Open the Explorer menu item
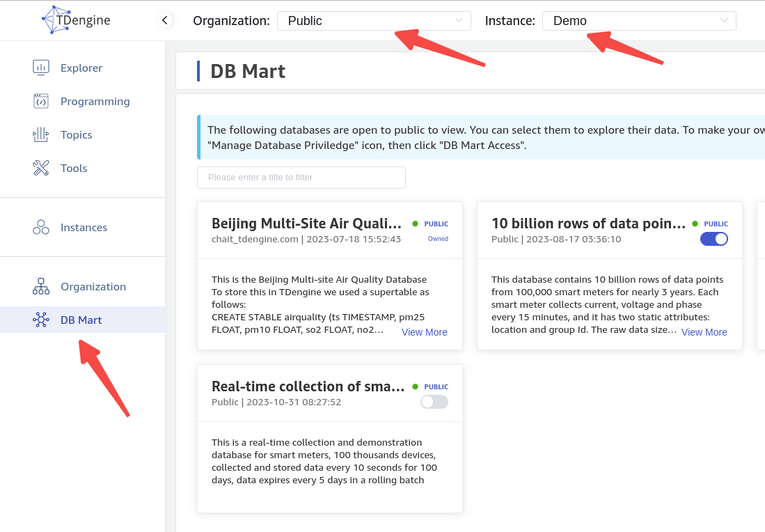This screenshot has width=765, height=532. point(81,68)
